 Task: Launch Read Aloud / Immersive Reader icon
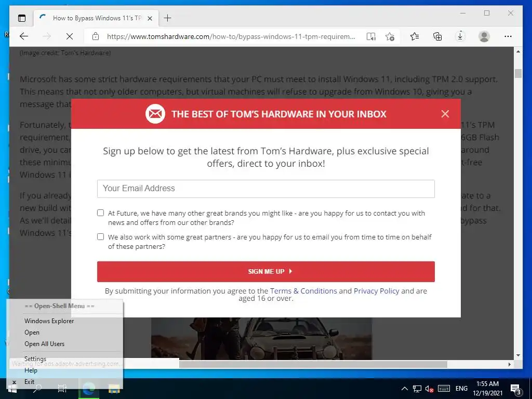[x=371, y=36]
